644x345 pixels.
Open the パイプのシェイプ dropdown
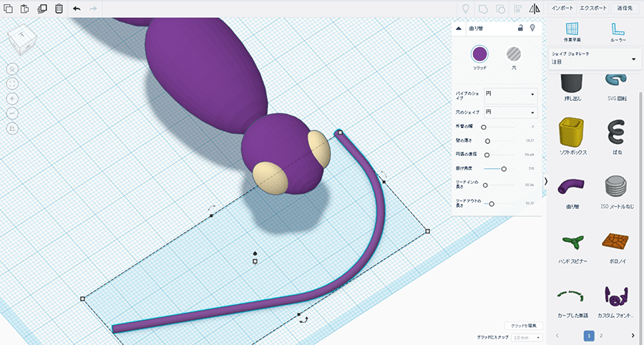pos(510,96)
